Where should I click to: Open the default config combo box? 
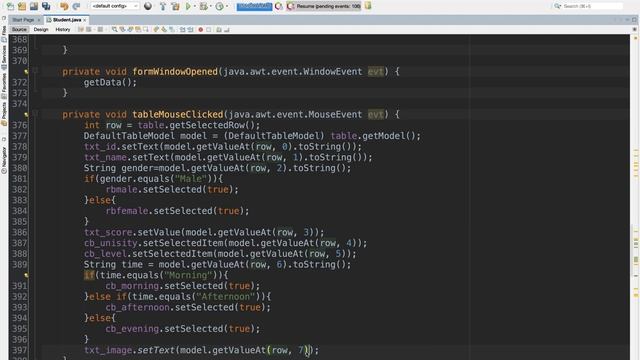115,6
